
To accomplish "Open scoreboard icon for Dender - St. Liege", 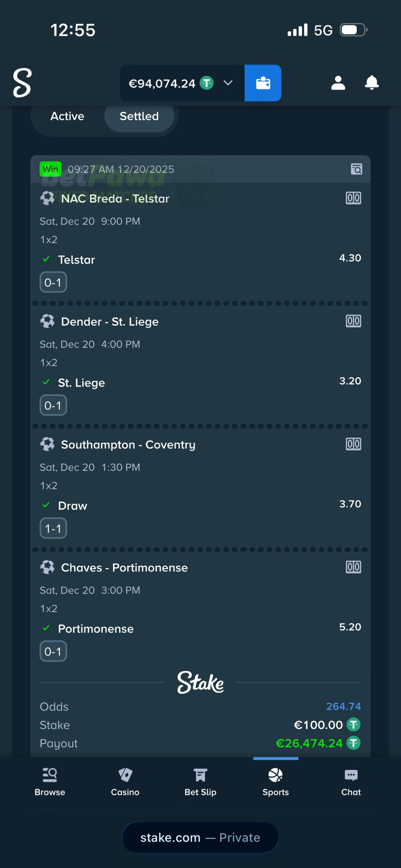I will pos(353,321).
